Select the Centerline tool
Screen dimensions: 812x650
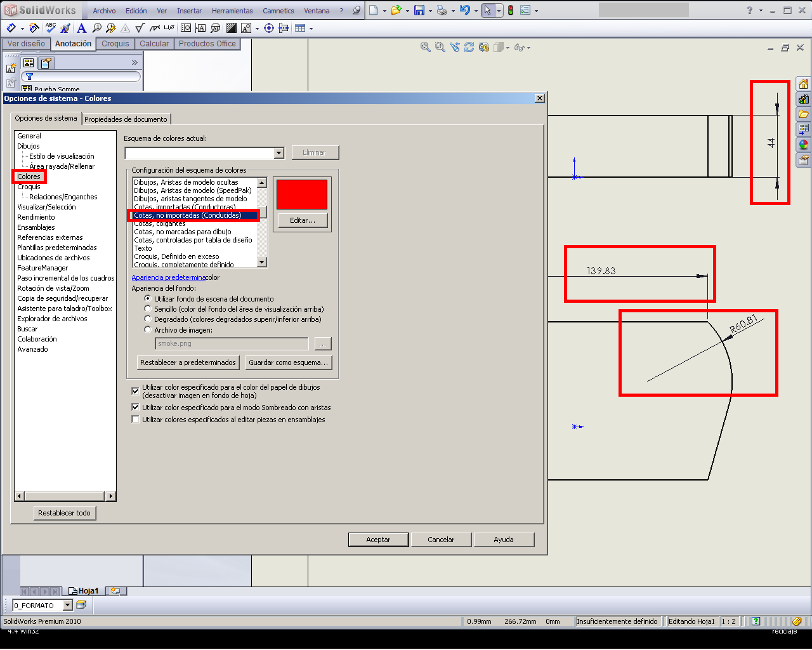point(284,28)
